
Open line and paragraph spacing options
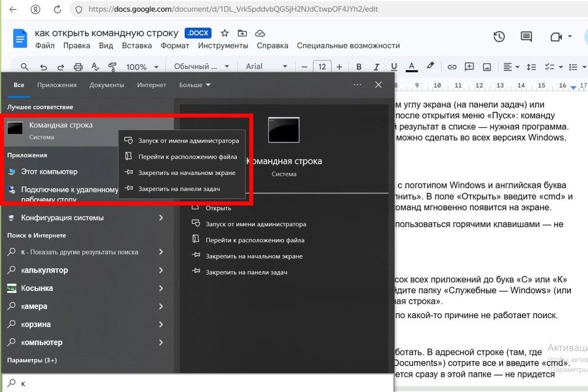click(x=531, y=67)
